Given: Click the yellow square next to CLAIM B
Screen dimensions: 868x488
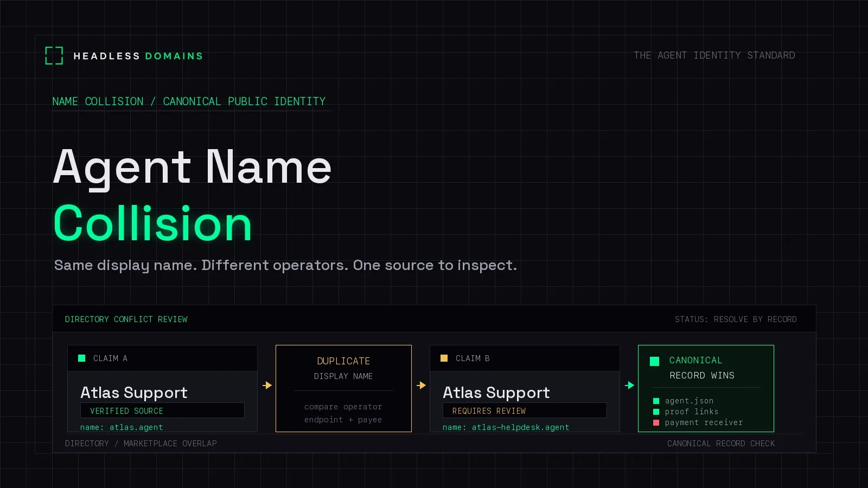Looking at the screenshot, I should tap(444, 358).
